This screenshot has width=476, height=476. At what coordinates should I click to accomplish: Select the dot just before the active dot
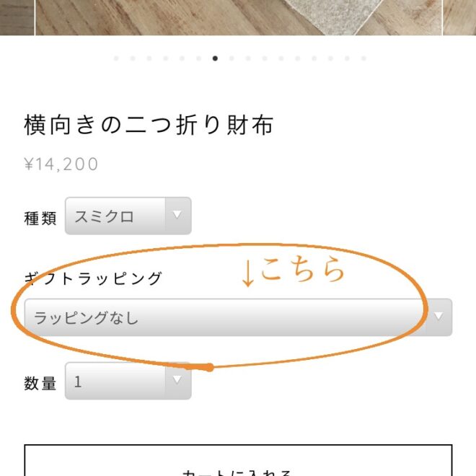(x=198, y=58)
